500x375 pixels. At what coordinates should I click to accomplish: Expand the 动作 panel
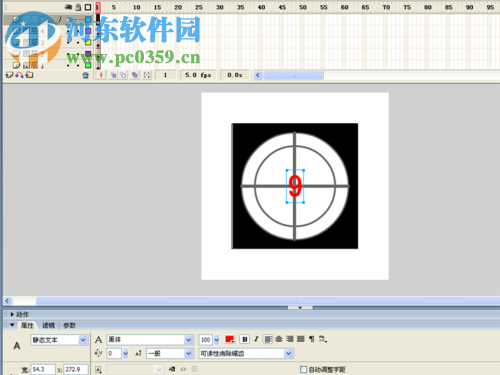[12, 314]
